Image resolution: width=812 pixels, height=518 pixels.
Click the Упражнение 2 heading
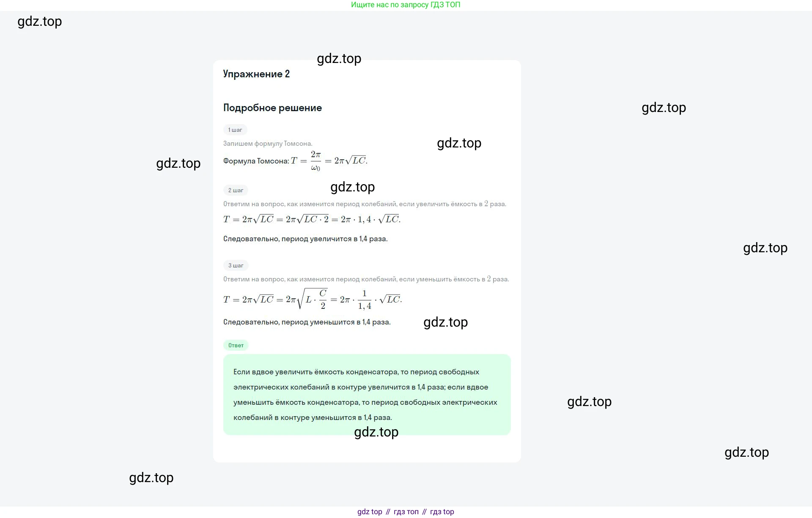(256, 74)
